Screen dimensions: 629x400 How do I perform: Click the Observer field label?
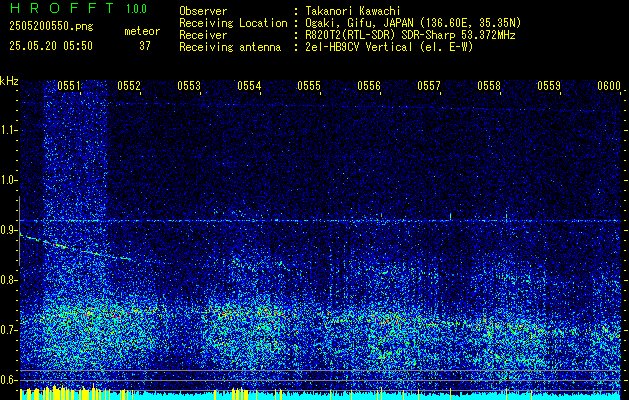click(x=203, y=11)
